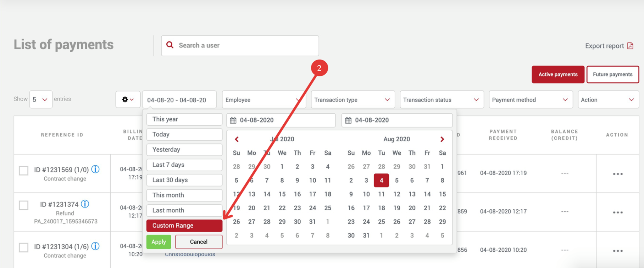644x268 pixels.
Task: Cancel the date range picker
Action: point(199,242)
